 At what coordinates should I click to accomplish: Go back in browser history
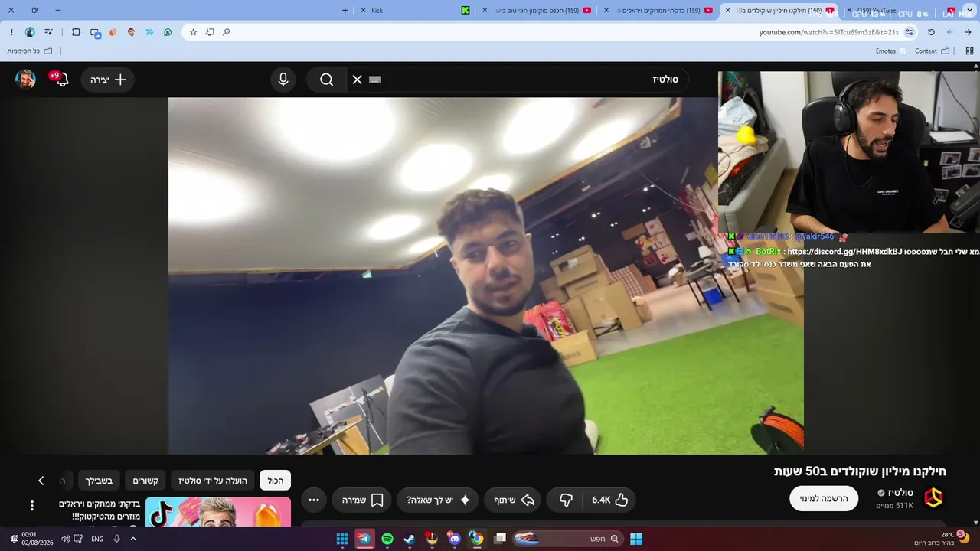click(969, 32)
